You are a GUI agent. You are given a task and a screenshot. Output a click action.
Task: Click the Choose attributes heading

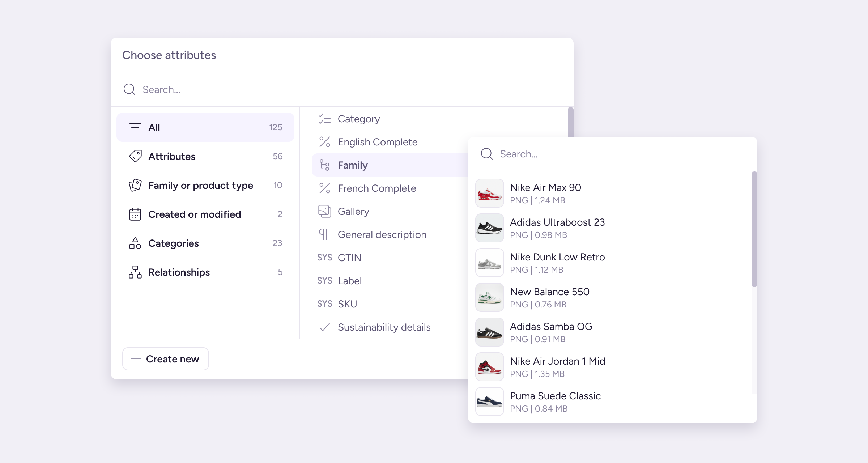click(169, 55)
